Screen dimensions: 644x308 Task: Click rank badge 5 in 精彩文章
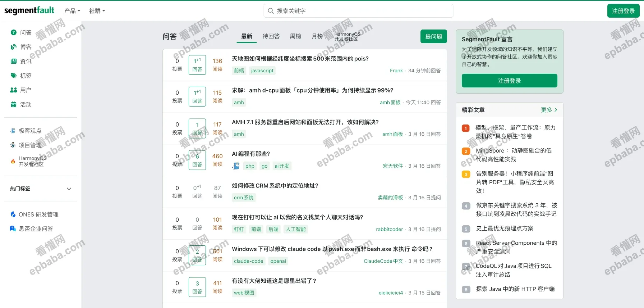pyautogui.click(x=466, y=229)
